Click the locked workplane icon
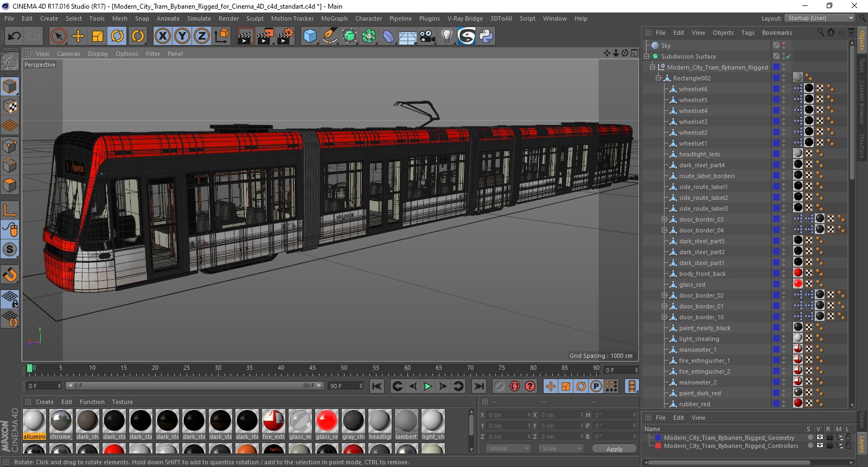 pyautogui.click(x=10, y=299)
